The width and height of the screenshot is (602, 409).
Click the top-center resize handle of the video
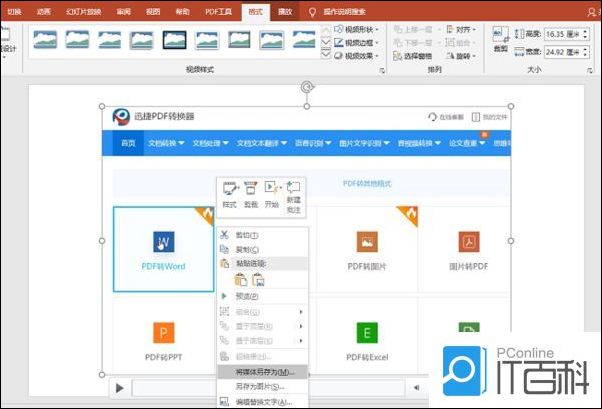point(307,106)
